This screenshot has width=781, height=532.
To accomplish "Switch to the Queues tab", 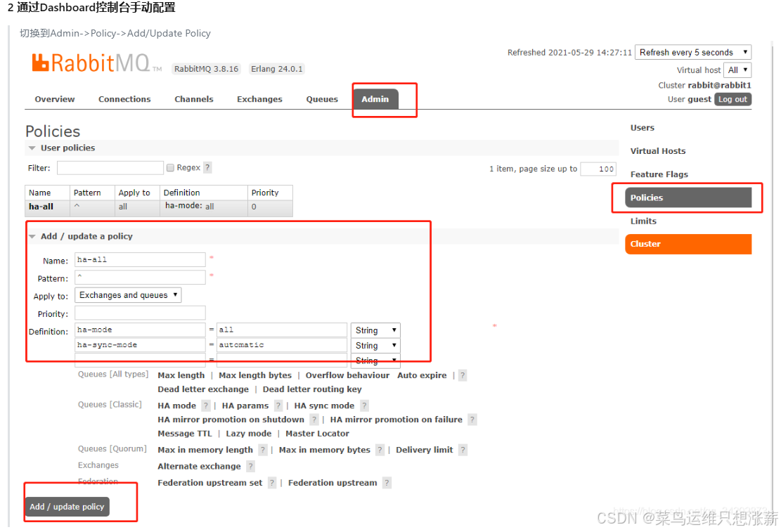I will [x=322, y=99].
